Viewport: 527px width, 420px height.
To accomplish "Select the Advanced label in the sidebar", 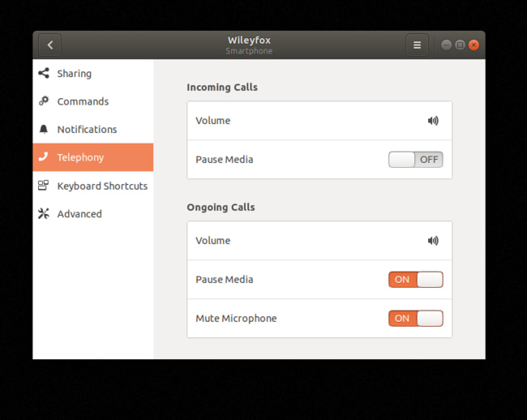I will tap(79, 214).
